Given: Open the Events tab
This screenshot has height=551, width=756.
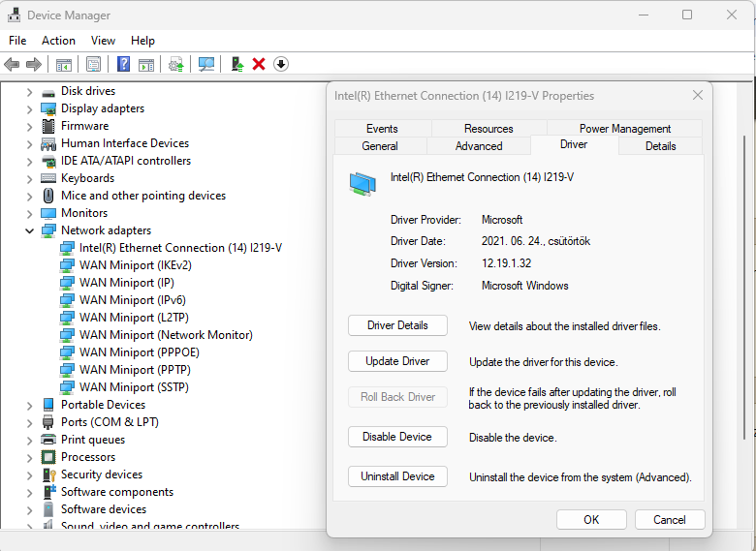Looking at the screenshot, I should 382,129.
